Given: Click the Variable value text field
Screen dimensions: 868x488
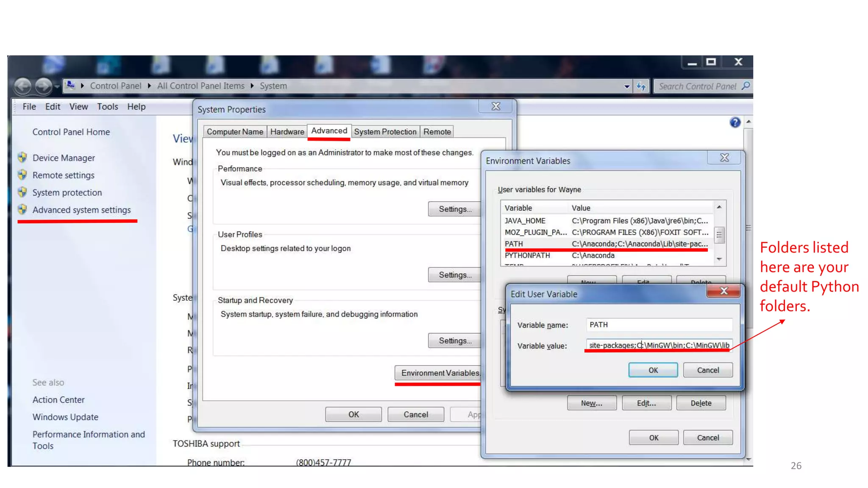Looking at the screenshot, I should click(659, 345).
